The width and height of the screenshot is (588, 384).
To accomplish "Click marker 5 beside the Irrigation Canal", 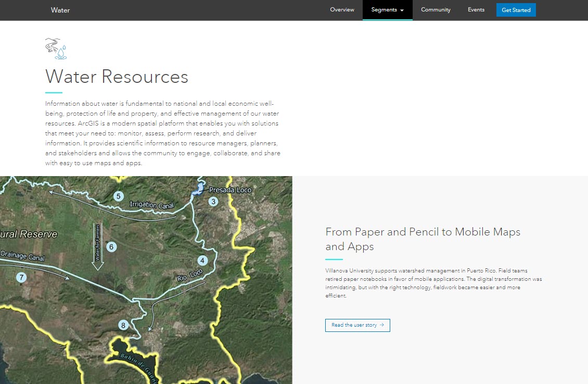I will [x=119, y=196].
